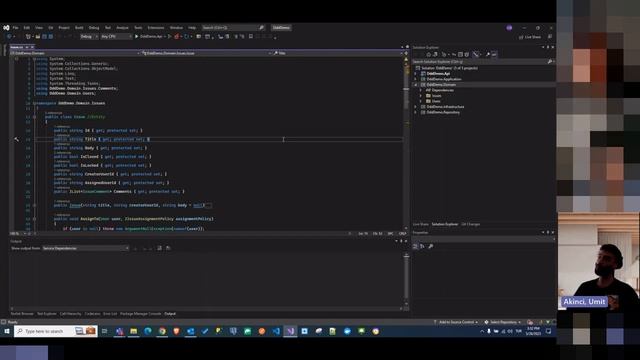Open the Show output from dropdown
Image resolution: width=640 pixels, height=360 pixels.
[x=86, y=248]
